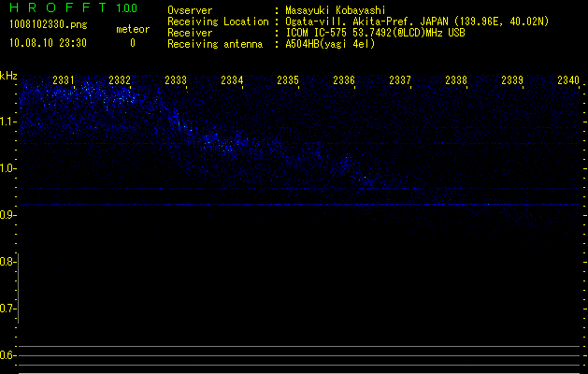Click the HROFFT 1.0.0 title text

[x=74, y=7]
